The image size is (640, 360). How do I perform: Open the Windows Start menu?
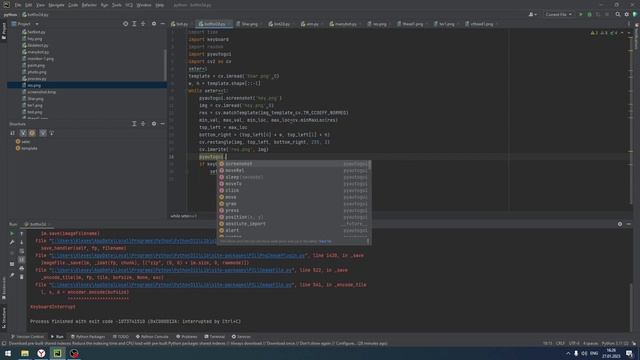coord(8,353)
